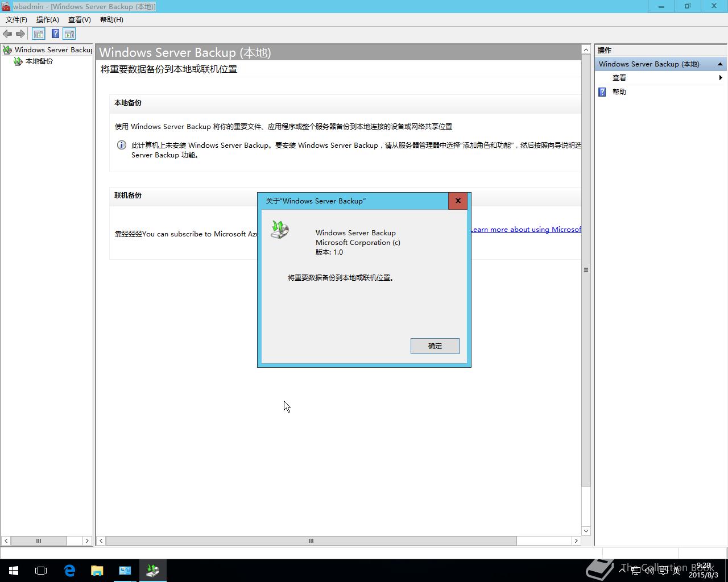Click Windows Server Backup taskbar icon

pos(153,571)
